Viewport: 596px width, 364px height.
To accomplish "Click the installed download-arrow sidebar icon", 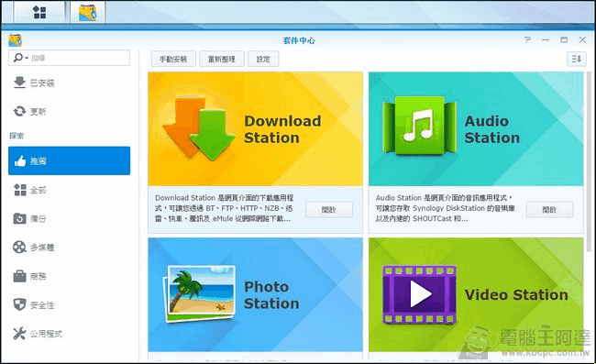I will tap(19, 83).
